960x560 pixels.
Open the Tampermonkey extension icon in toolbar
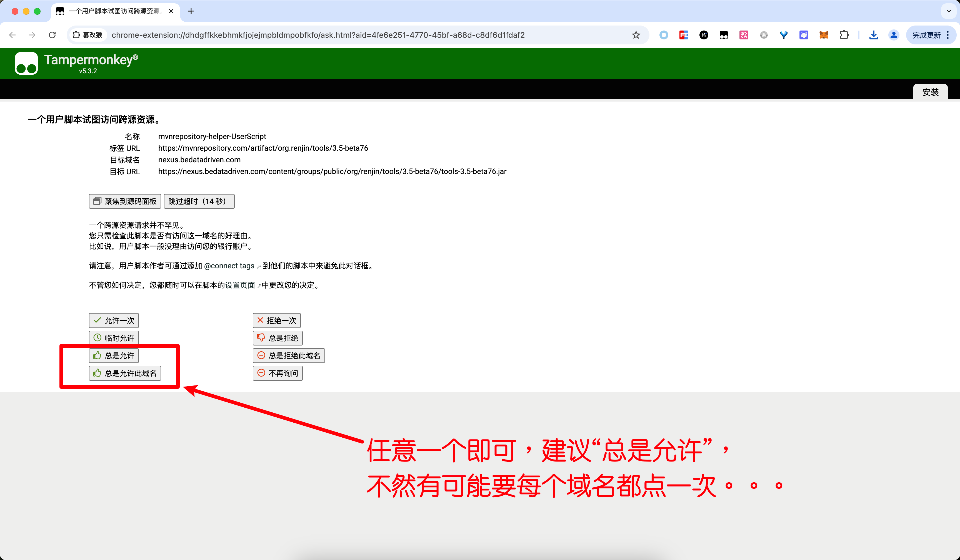[723, 35]
